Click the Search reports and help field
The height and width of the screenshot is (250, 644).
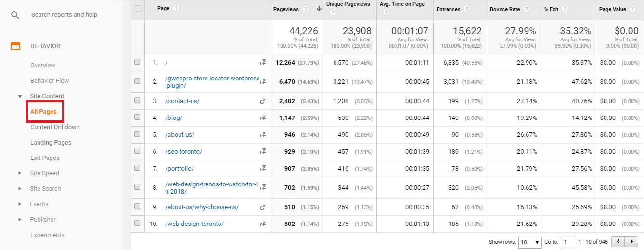(64, 15)
